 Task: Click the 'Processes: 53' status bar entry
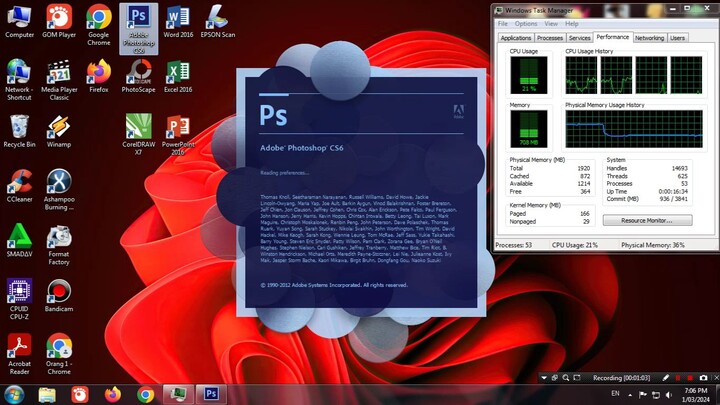pos(513,245)
